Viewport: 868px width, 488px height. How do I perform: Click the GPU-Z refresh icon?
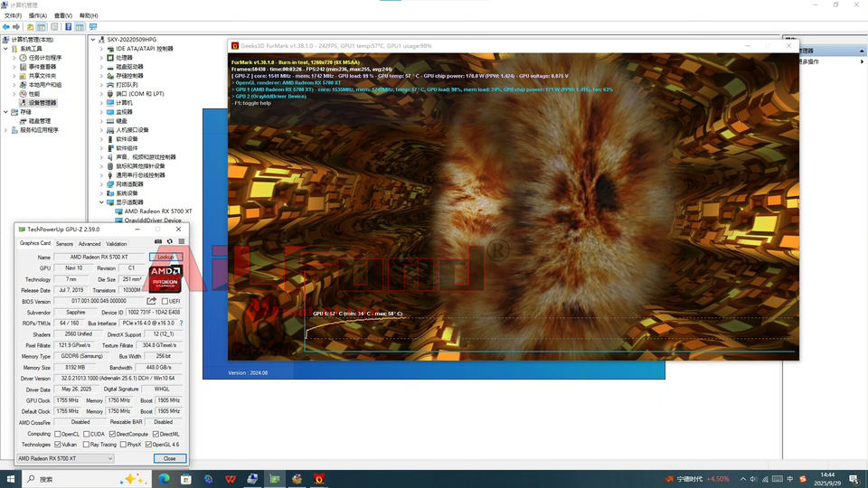[170, 241]
